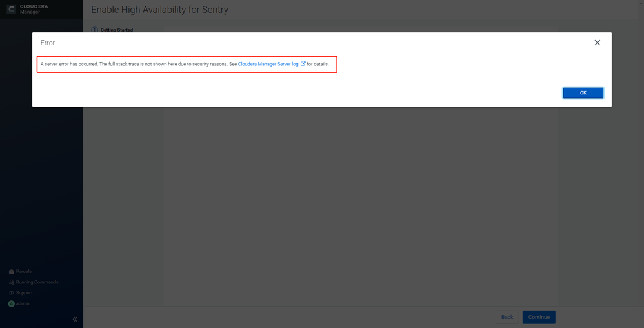Click OK to dismiss the error
Viewport: 644px width, 328px height.
click(x=583, y=93)
